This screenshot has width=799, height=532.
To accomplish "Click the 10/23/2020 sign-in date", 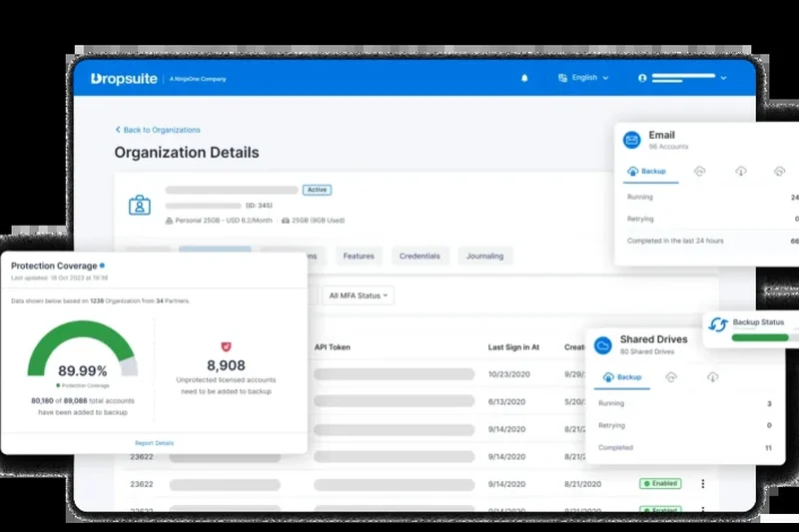I will [509, 374].
